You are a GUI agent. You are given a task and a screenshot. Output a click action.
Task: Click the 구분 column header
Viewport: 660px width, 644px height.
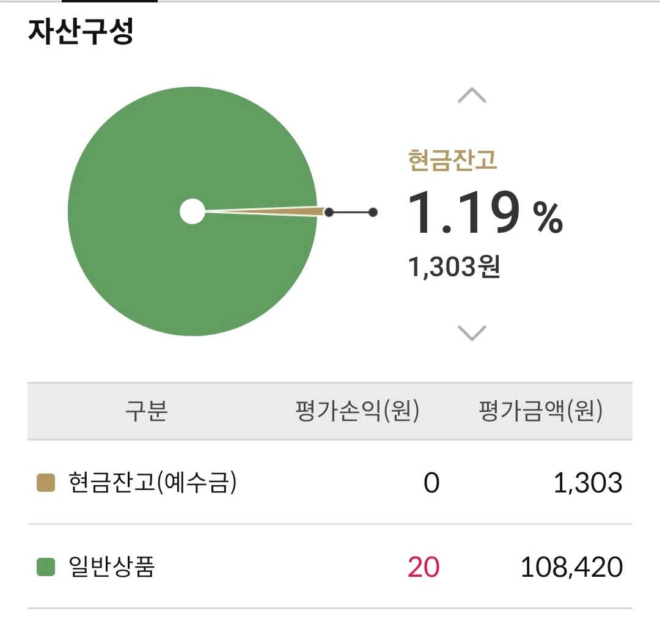pos(147,411)
